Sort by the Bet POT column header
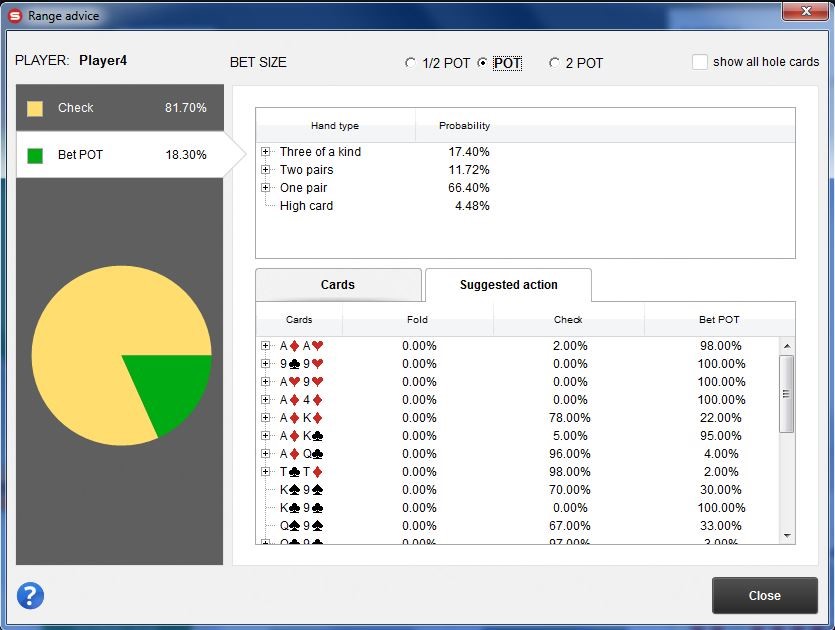 [719, 320]
